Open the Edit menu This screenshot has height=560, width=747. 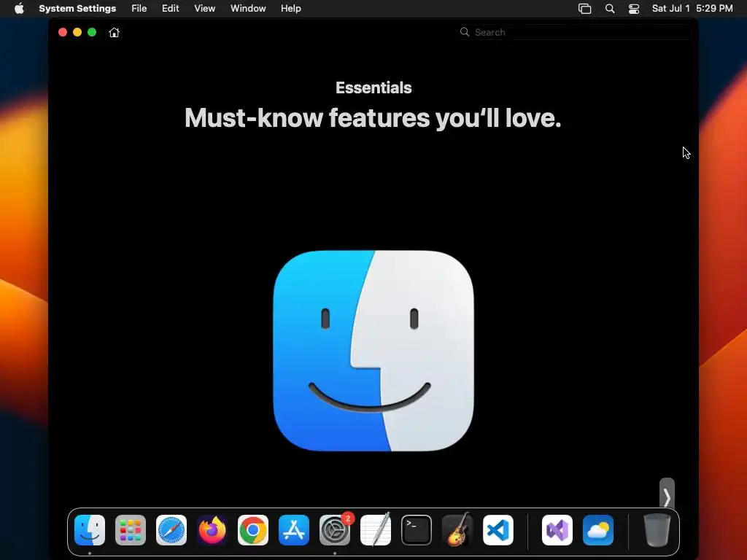[170, 8]
